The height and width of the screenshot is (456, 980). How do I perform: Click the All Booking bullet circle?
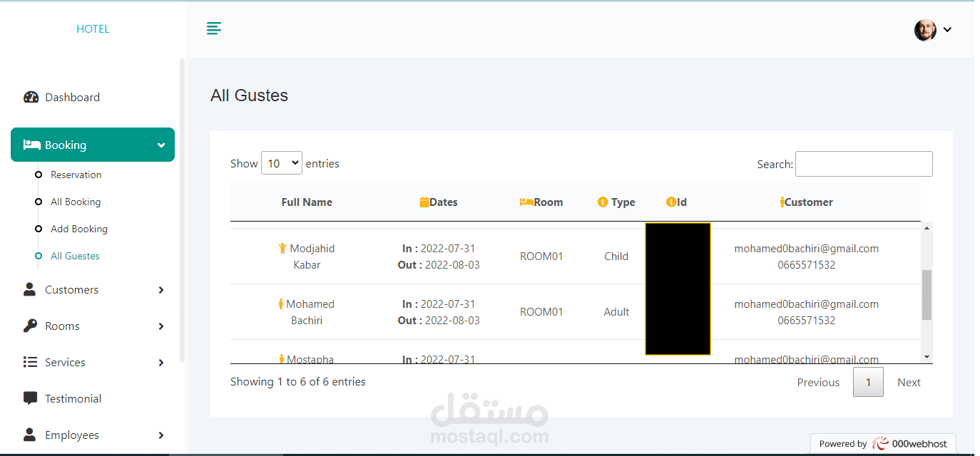(x=39, y=202)
